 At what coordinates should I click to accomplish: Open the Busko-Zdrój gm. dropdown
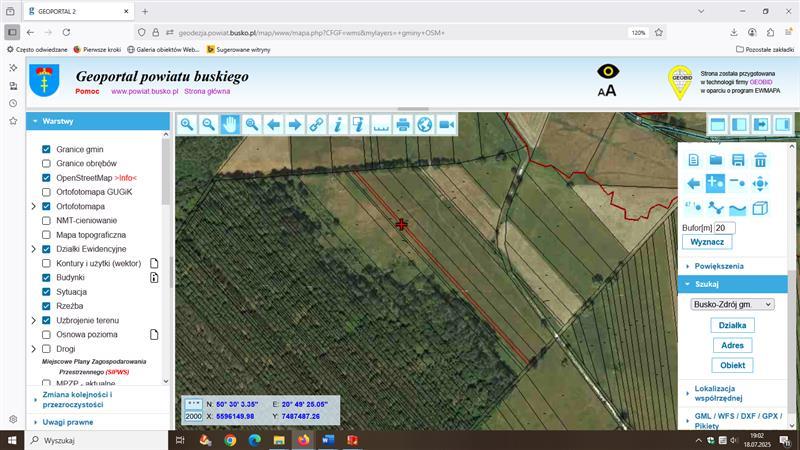click(733, 304)
